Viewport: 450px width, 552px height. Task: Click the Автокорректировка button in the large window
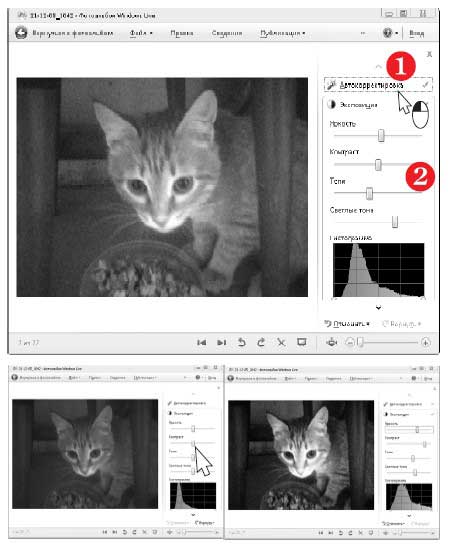378,85
